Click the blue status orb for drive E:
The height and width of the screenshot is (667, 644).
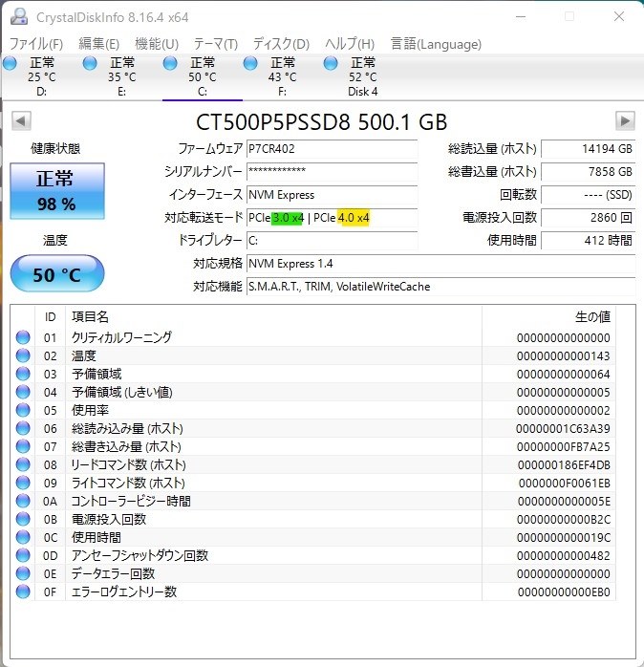90,63
